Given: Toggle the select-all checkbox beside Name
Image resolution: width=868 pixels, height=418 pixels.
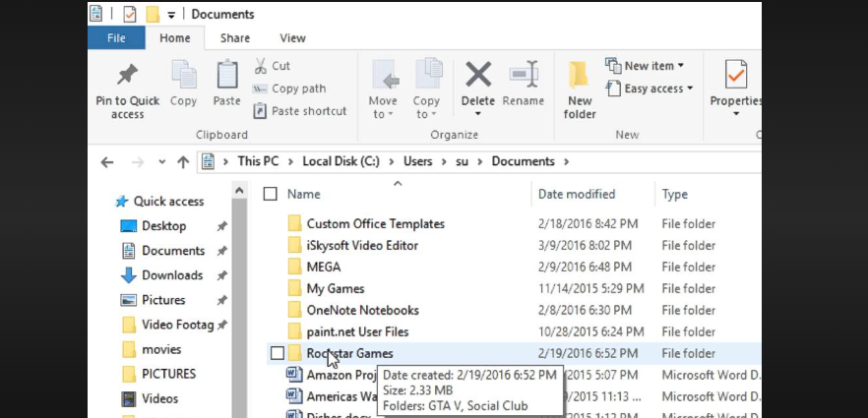Looking at the screenshot, I should click(271, 195).
